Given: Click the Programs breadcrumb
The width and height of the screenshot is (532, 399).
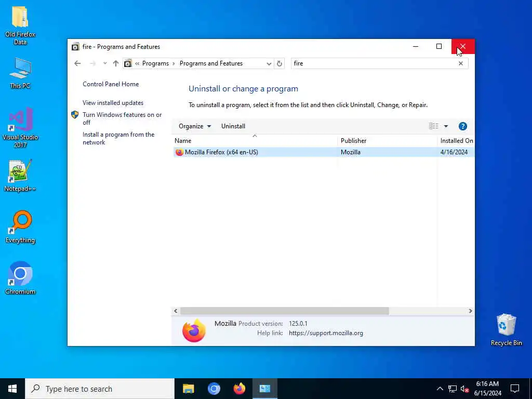Looking at the screenshot, I should coord(155,63).
